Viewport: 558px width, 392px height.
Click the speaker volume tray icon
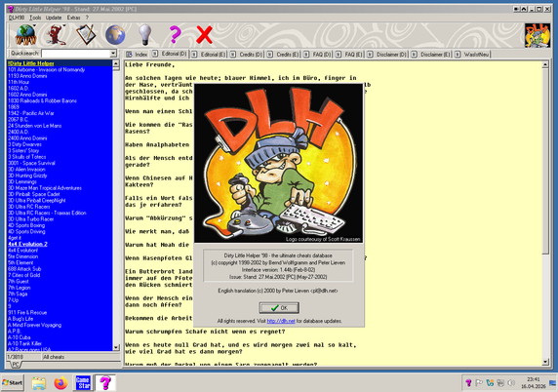(x=511, y=383)
